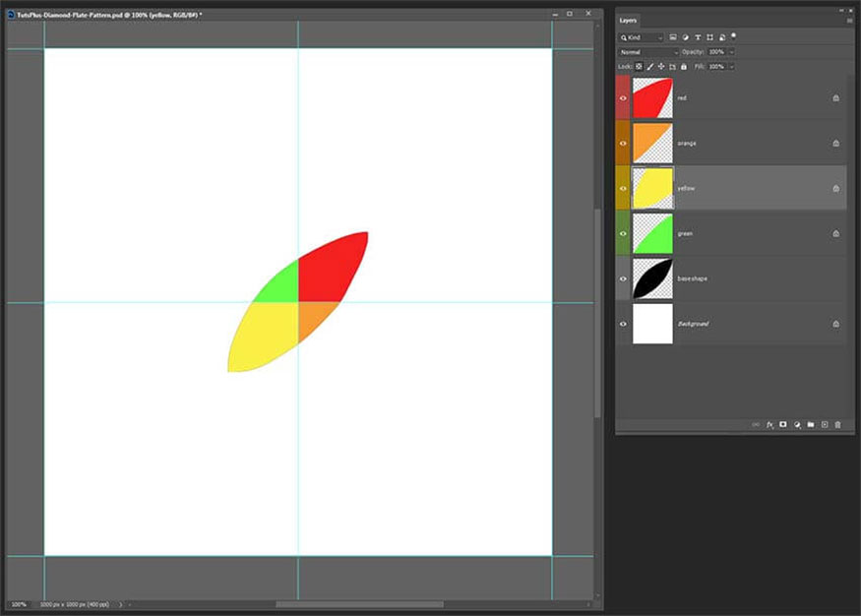Image resolution: width=861 pixels, height=616 pixels.
Task: Maximize the document window
Action: pyautogui.click(x=570, y=14)
